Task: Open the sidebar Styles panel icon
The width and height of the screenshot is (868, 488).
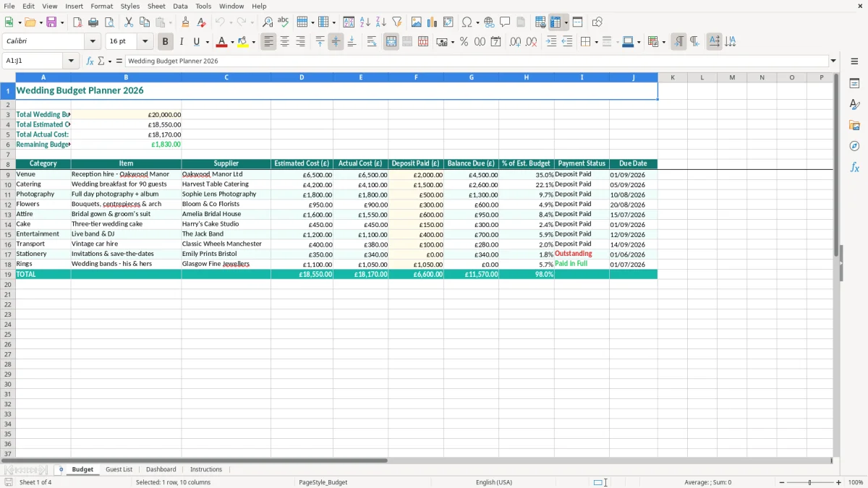Action: click(854, 104)
